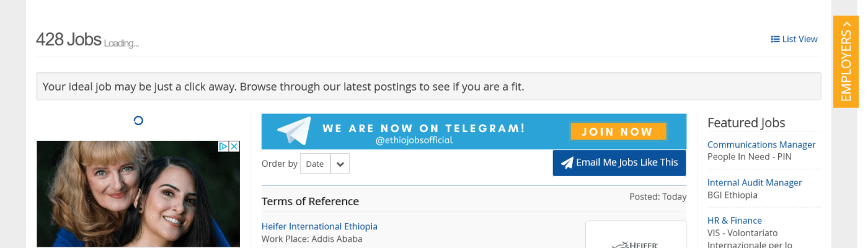
Task: Open the Date sort dropdown field
Action: coord(315,164)
